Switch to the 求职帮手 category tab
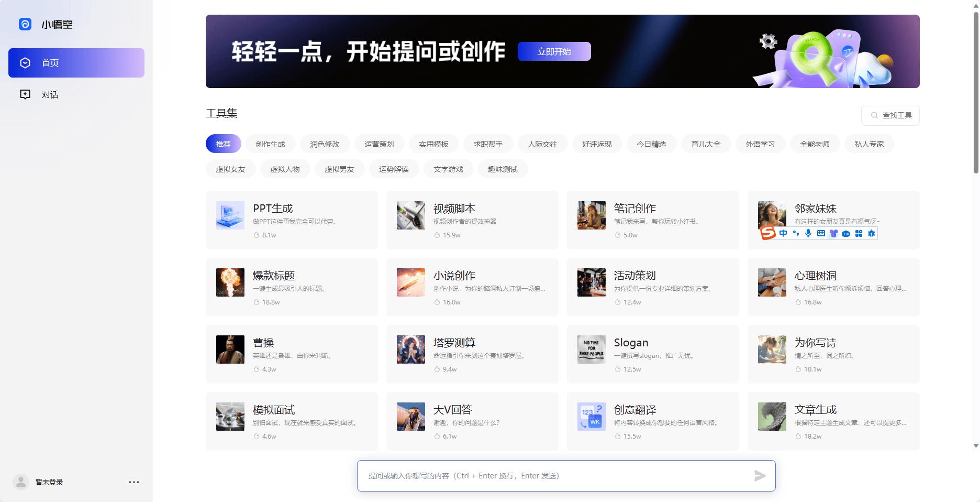This screenshot has height=502, width=980. pyautogui.click(x=488, y=144)
